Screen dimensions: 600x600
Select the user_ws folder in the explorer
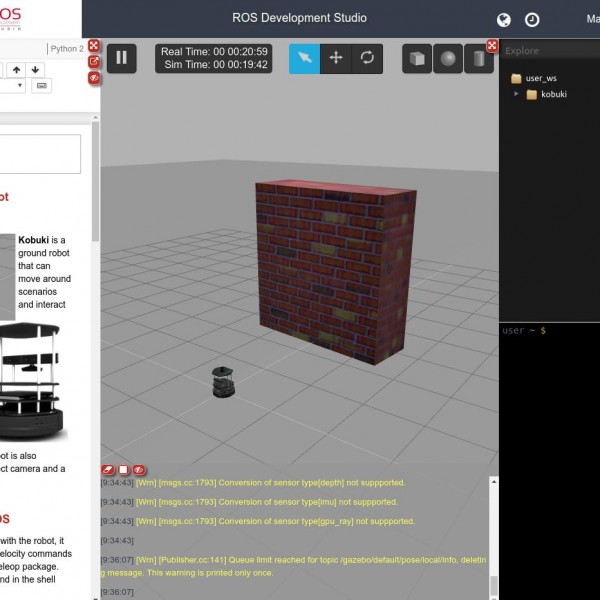534,78
